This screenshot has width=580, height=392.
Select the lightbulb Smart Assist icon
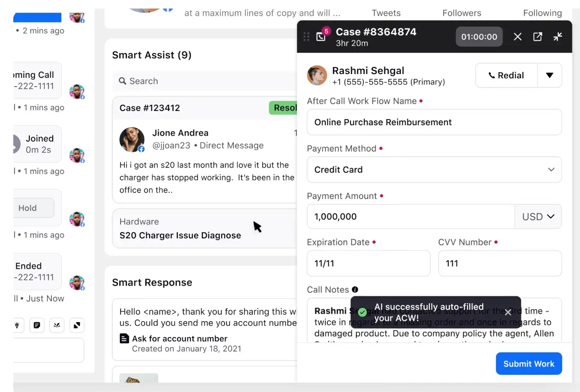17,325
